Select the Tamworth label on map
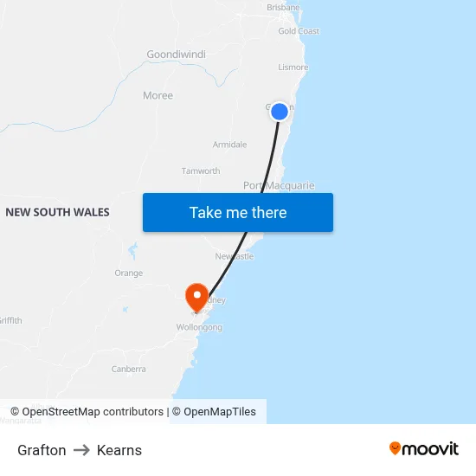 click(x=201, y=170)
